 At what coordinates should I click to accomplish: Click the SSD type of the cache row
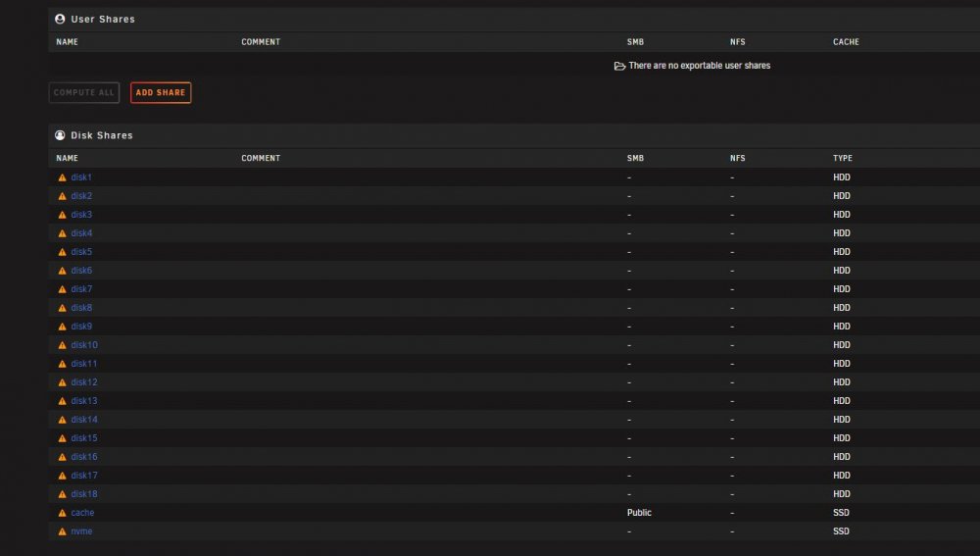(x=841, y=513)
